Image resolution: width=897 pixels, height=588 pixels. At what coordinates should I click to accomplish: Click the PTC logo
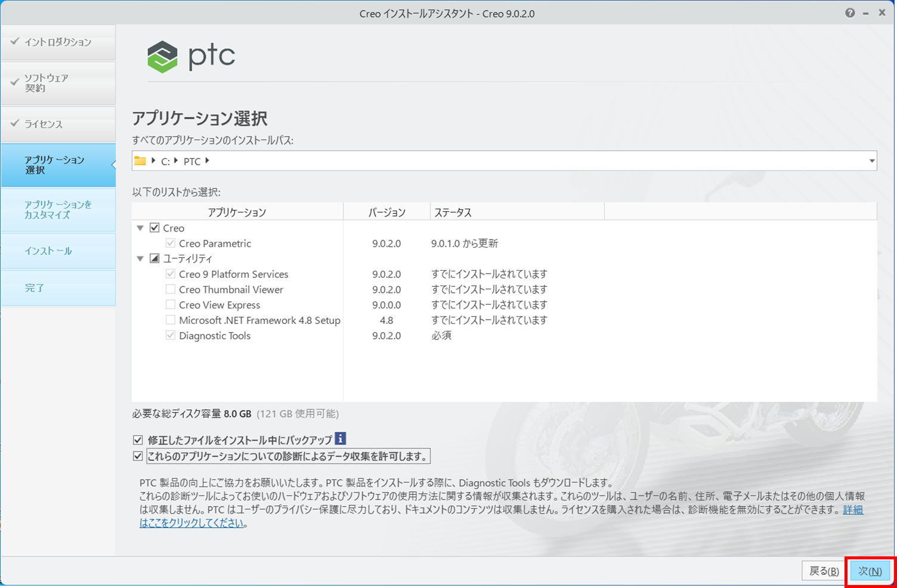[191, 57]
